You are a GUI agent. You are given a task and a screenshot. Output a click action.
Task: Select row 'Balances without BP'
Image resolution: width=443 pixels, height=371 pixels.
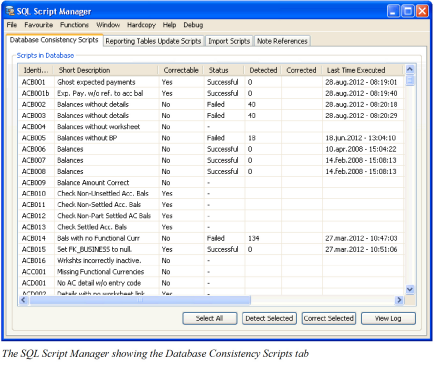tap(211, 138)
